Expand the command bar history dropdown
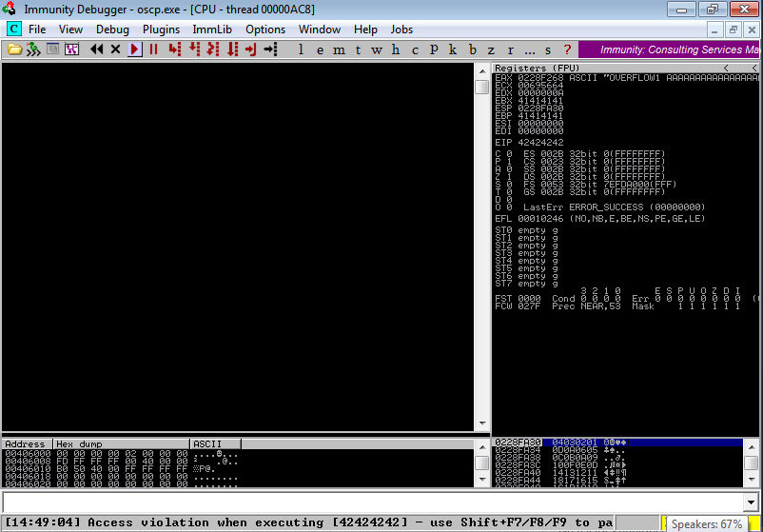The image size is (763, 532). pyautogui.click(x=751, y=502)
